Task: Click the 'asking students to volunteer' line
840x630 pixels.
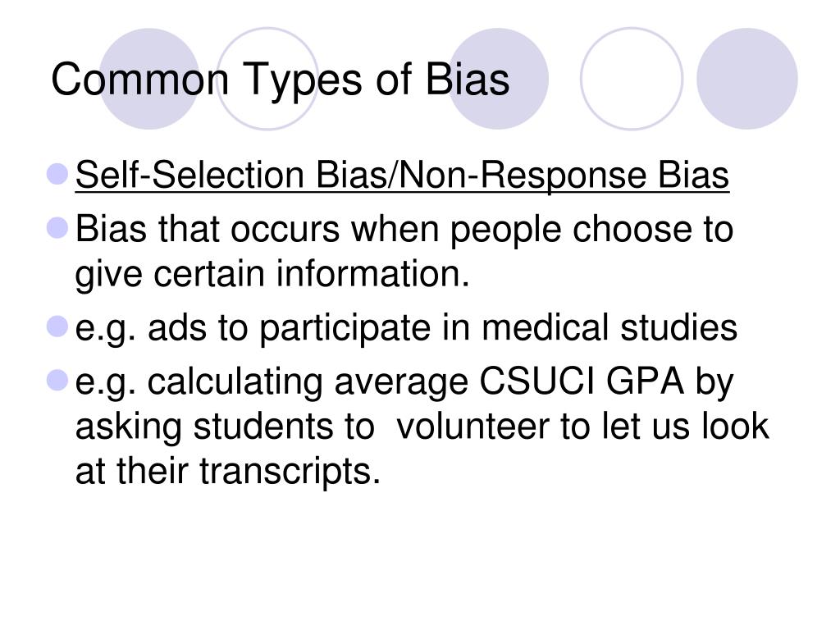Action: pyautogui.click(x=422, y=427)
